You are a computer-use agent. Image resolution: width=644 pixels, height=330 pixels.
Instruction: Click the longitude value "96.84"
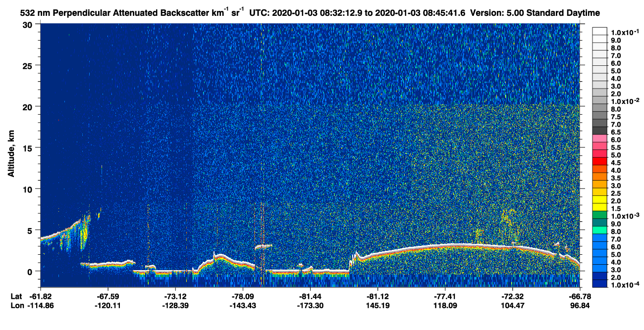pos(580,305)
